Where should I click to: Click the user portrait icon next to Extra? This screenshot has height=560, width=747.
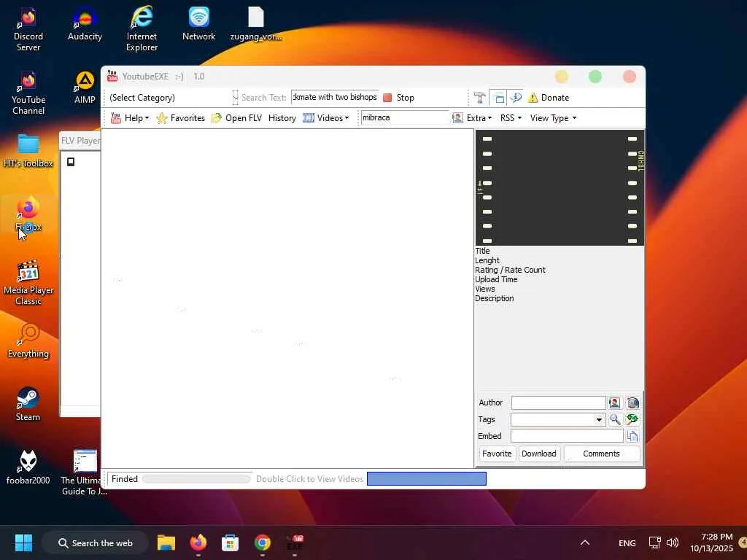457,117
